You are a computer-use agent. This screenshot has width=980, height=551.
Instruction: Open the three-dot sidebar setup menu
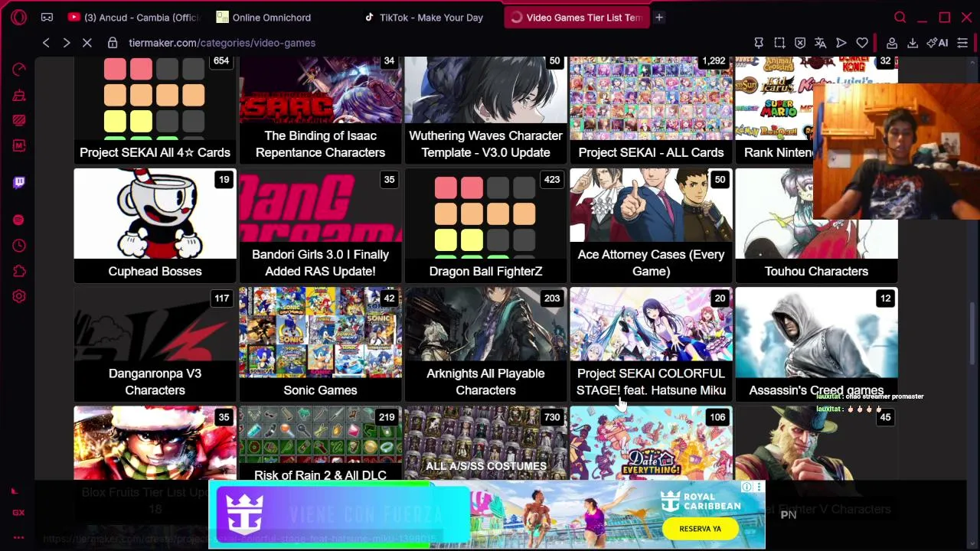(18, 537)
